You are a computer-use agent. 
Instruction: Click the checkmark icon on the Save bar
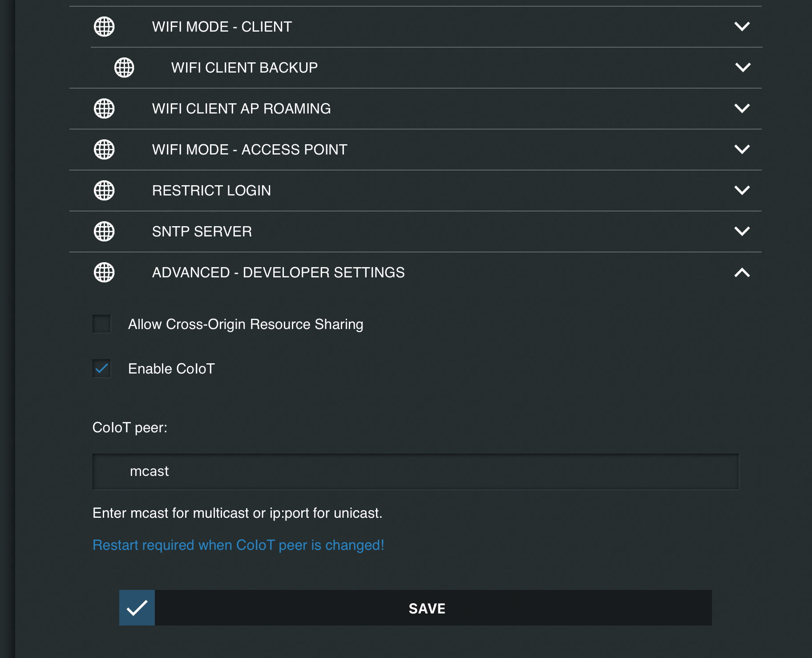click(137, 608)
